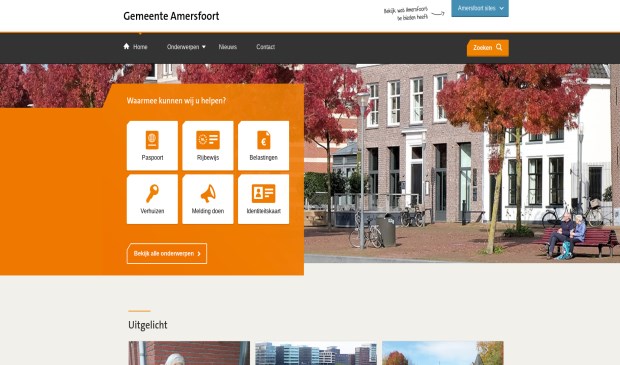This screenshot has height=365, width=620.
Task: Click the Home house icon
Action: click(x=127, y=46)
